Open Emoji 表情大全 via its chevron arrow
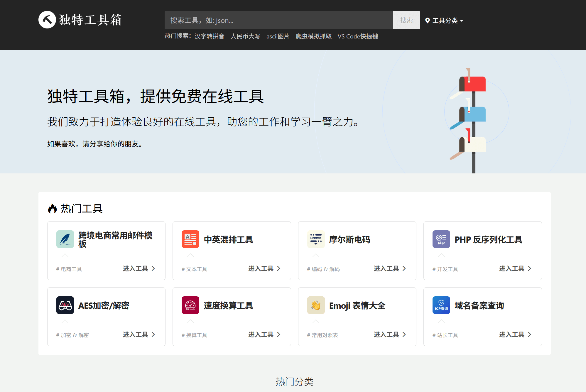Screen dimensions: 586x392 click(x=404, y=334)
